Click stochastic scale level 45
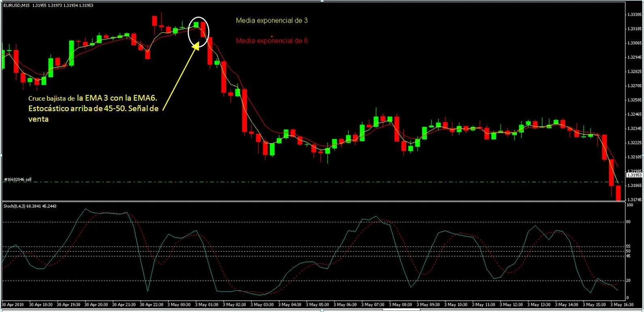The width and height of the screenshot is (644, 312). (628, 256)
